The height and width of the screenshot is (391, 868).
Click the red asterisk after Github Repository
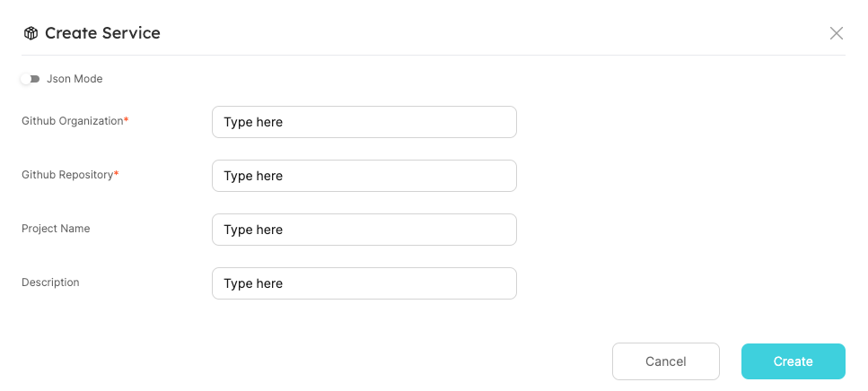(x=117, y=174)
